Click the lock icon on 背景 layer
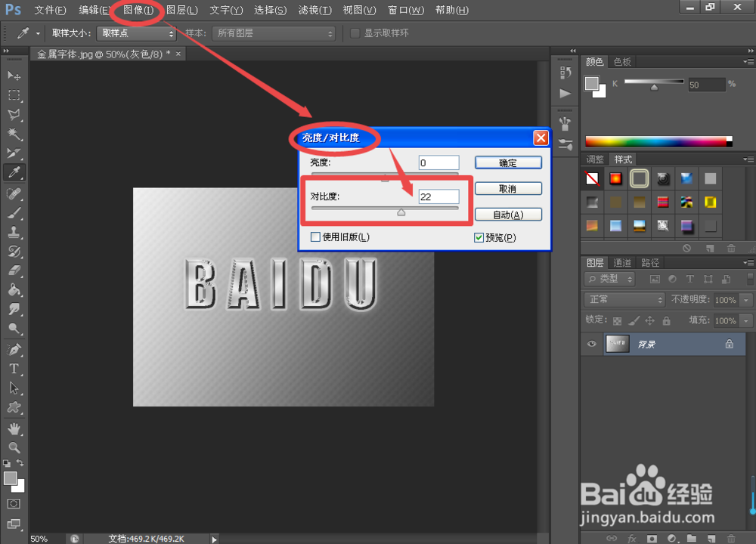The height and width of the screenshot is (544, 756). coord(729,344)
